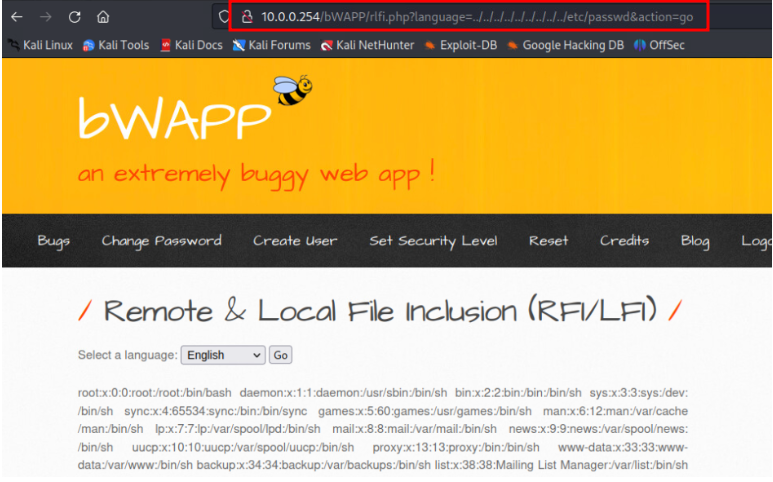Screen dimensions: 773x482
Task: Click the 'daemon:x:1:1:daemon:/usr/sbin:/bin/sh' entry
Action: 344,393
